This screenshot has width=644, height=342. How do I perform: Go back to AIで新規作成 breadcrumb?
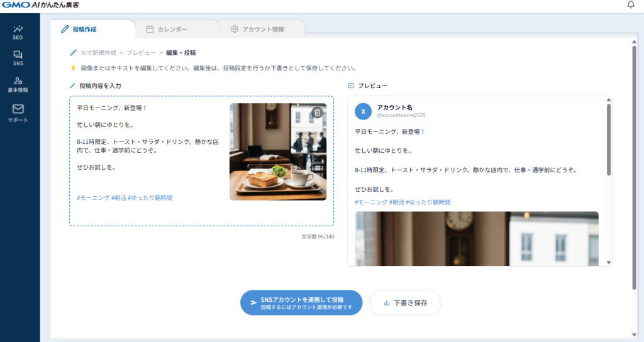click(x=99, y=53)
